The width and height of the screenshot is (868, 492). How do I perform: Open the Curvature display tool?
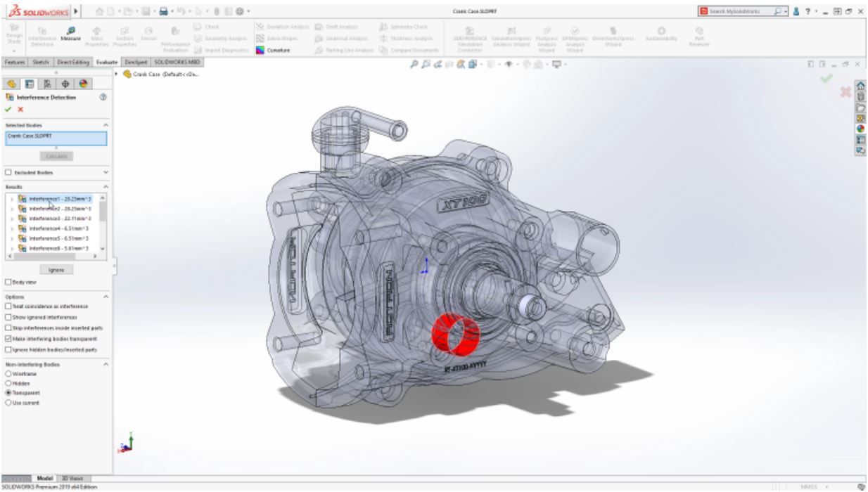[276, 50]
